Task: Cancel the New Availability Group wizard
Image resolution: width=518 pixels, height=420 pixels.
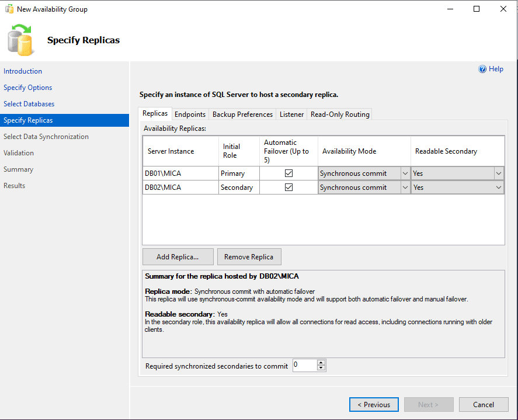Action: tap(484, 405)
